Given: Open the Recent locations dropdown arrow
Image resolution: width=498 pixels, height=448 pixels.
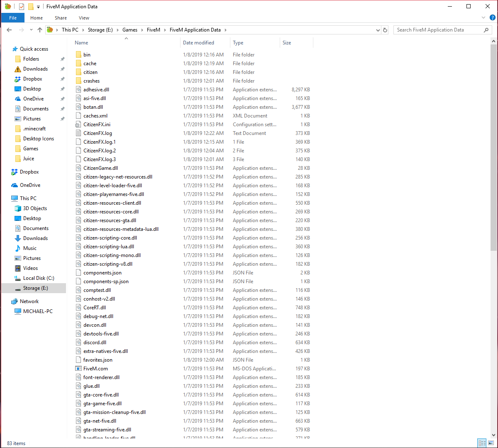Looking at the screenshot, I should click(x=32, y=30).
